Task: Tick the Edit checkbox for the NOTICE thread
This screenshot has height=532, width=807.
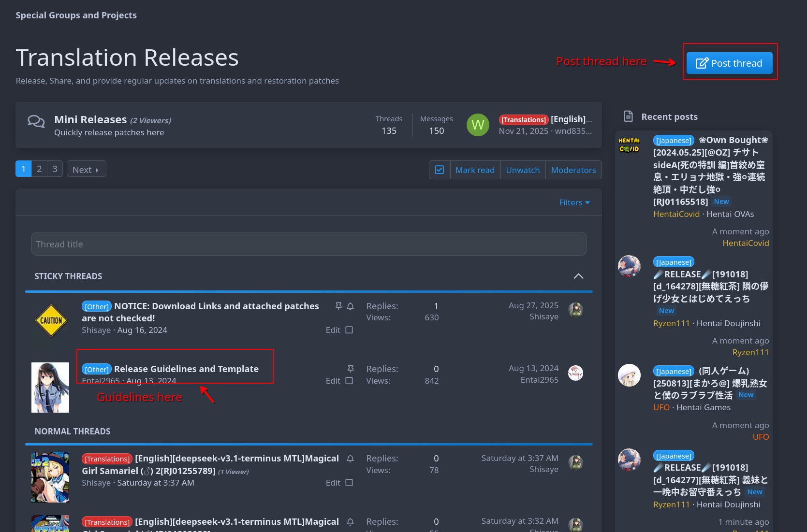Action: pyautogui.click(x=349, y=330)
